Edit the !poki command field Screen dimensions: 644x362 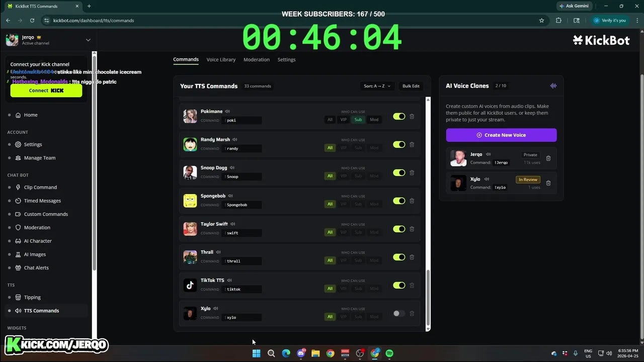[x=243, y=121]
